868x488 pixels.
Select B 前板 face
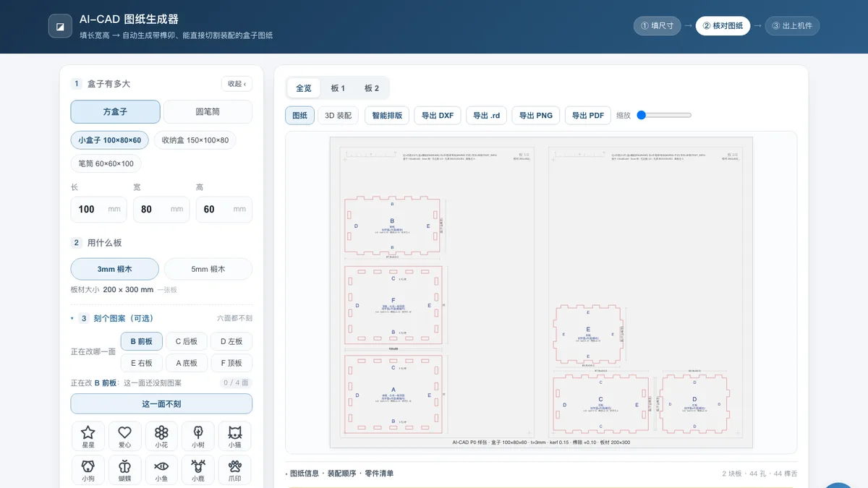pyautogui.click(x=141, y=341)
